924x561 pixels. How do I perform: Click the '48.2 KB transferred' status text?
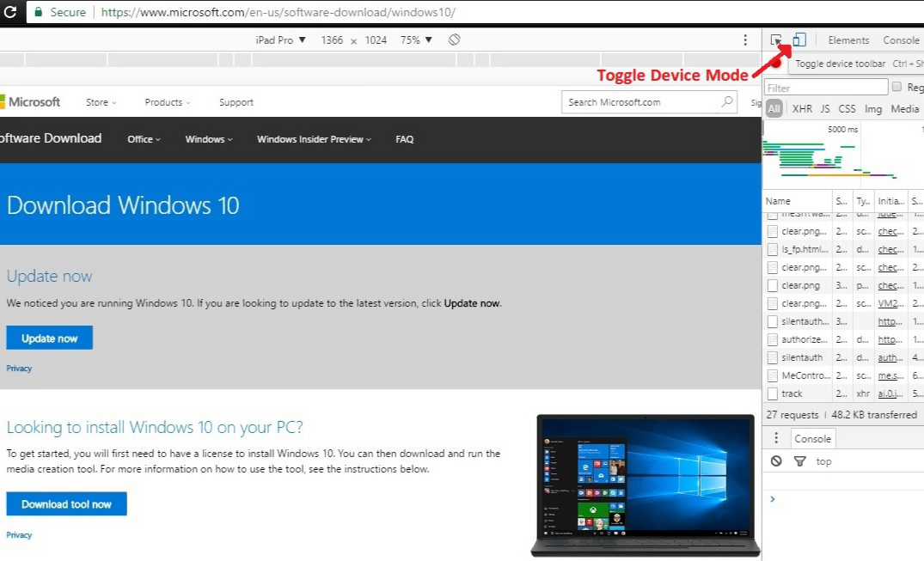pyautogui.click(x=874, y=415)
